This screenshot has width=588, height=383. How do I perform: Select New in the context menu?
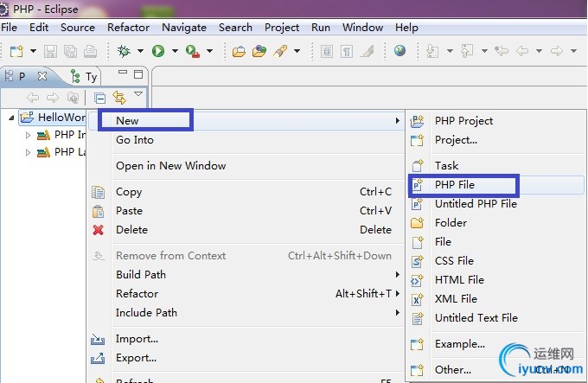point(246,121)
